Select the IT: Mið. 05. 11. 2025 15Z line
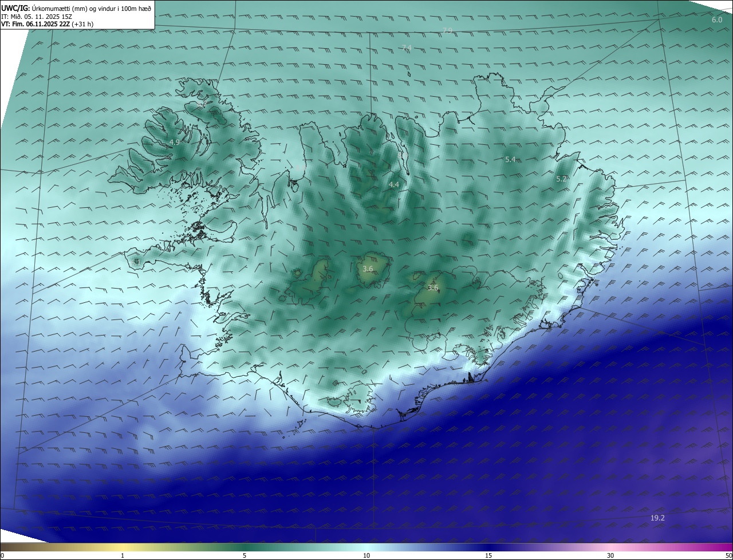Image resolution: width=733 pixels, height=560 pixels. pyautogui.click(x=37, y=16)
